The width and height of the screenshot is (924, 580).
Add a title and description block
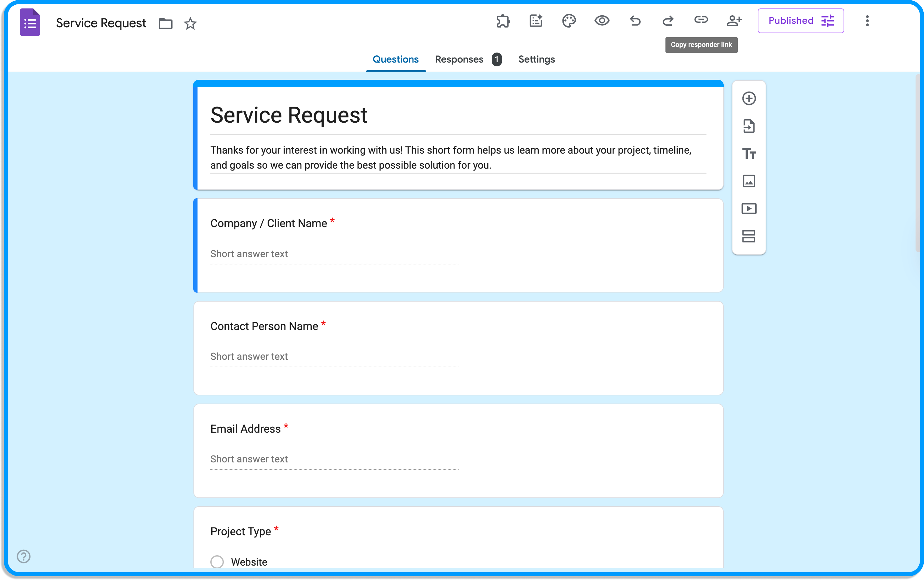pos(749,154)
